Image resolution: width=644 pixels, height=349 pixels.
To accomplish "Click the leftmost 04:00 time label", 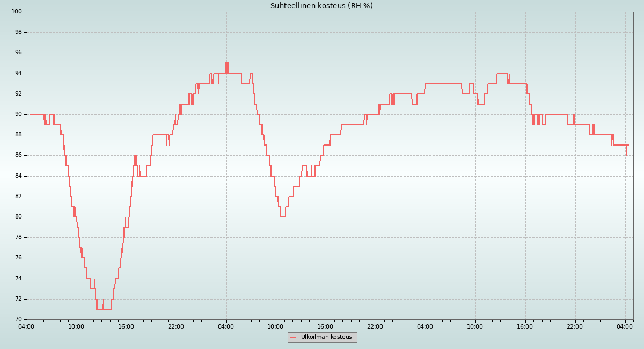I will (27, 326).
